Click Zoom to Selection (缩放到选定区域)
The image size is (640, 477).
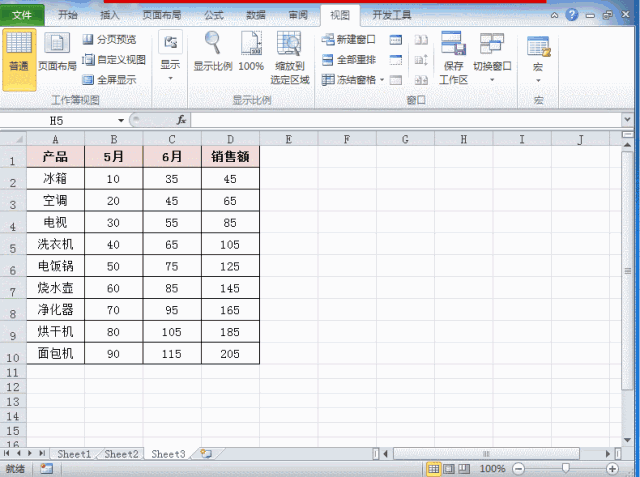[x=289, y=58]
